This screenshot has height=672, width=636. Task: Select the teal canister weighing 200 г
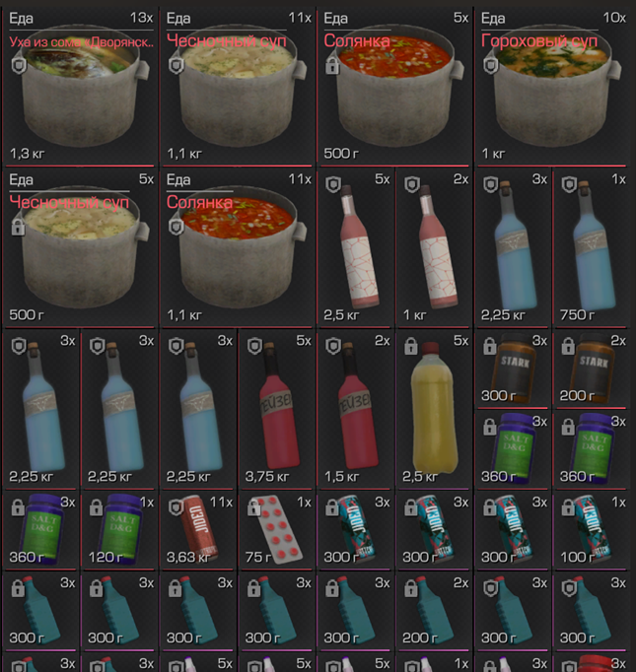(434, 612)
